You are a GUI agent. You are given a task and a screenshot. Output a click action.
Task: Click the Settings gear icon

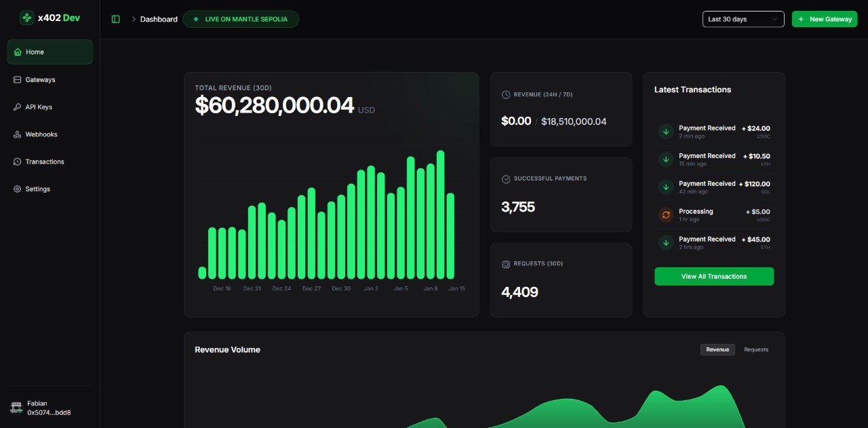(18, 189)
